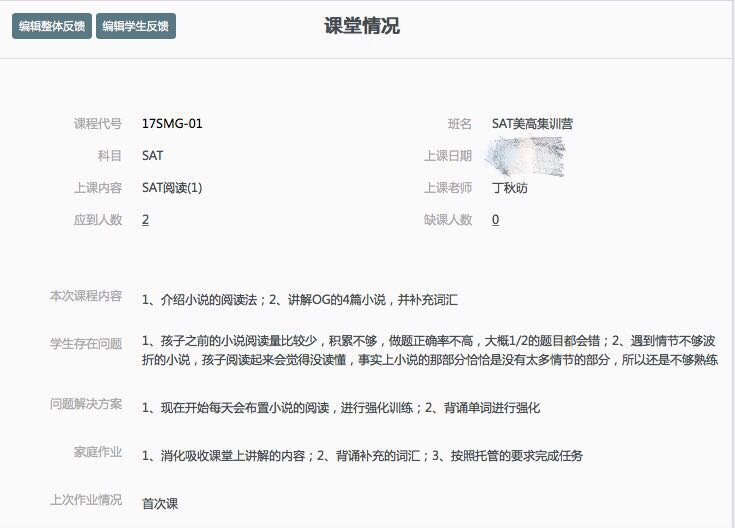735x528 pixels.
Task: Click the 缺课人数 label
Action: 448,219
